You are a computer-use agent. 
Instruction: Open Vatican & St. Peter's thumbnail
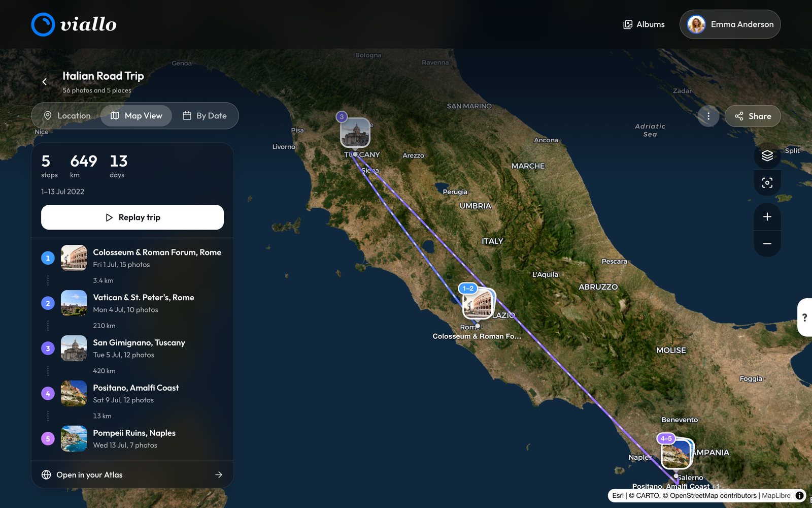point(74,303)
